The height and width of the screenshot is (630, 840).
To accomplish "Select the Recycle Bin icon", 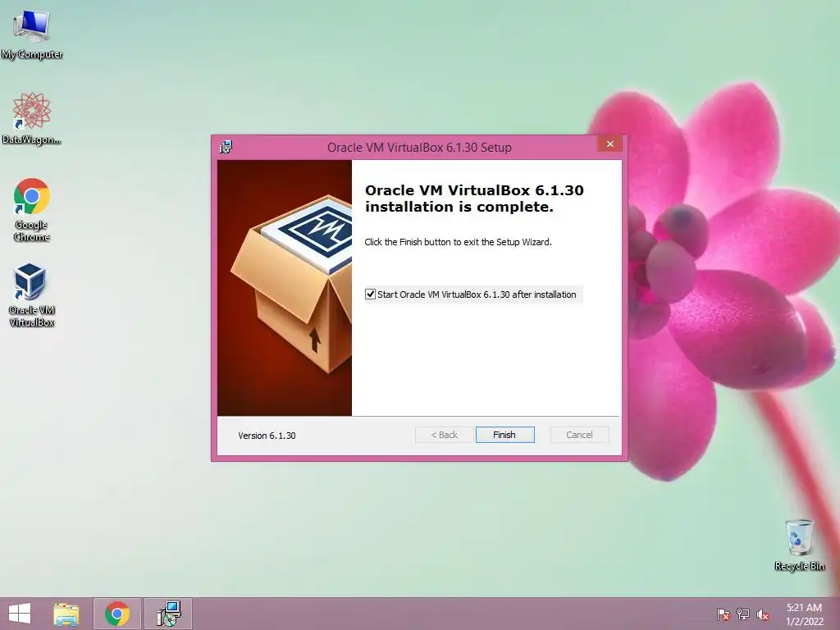I will tap(799, 546).
